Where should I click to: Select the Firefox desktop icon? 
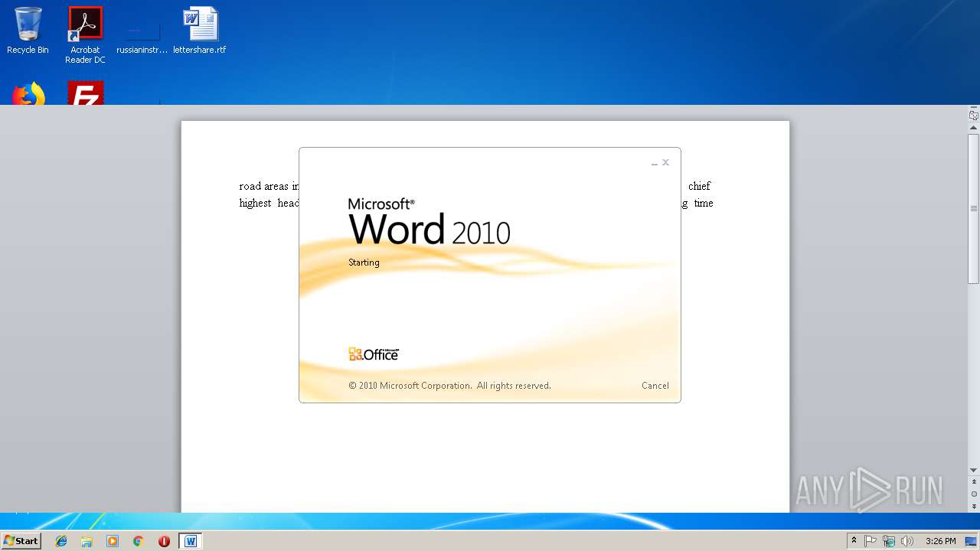coord(28,93)
